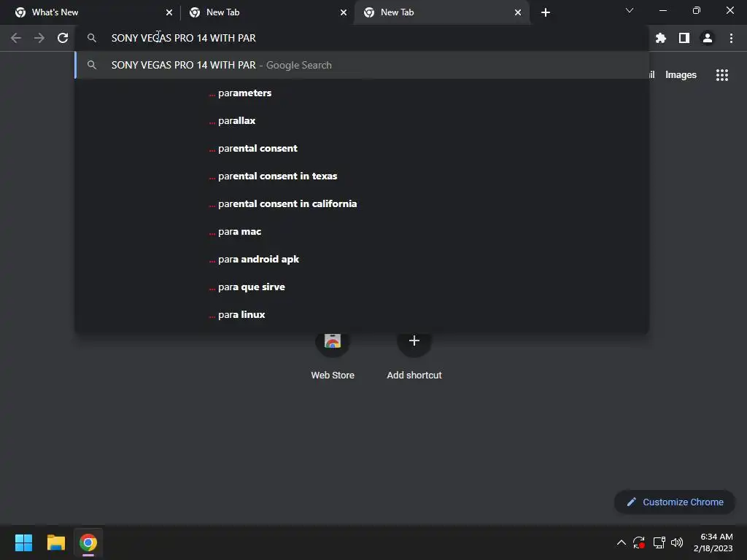The width and height of the screenshot is (747, 560).
Task: Open the Google apps grid icon
Action: tap(722, 75)
